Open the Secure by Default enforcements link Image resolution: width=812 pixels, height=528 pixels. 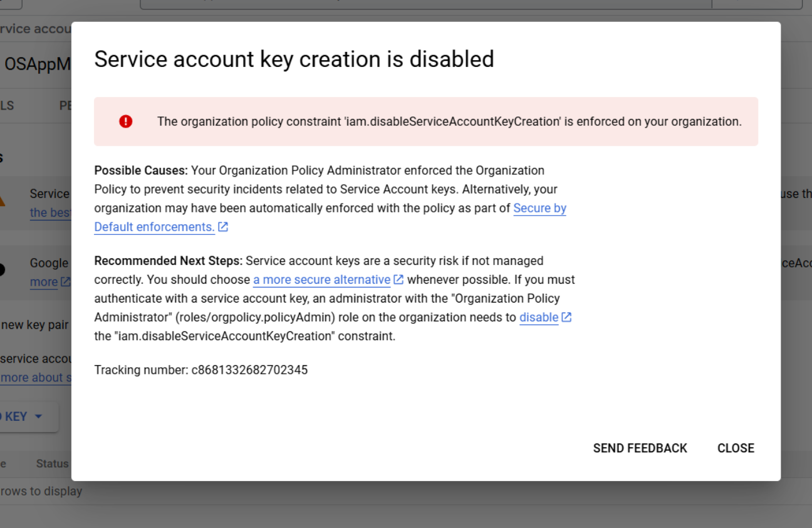tap(539, 209)
